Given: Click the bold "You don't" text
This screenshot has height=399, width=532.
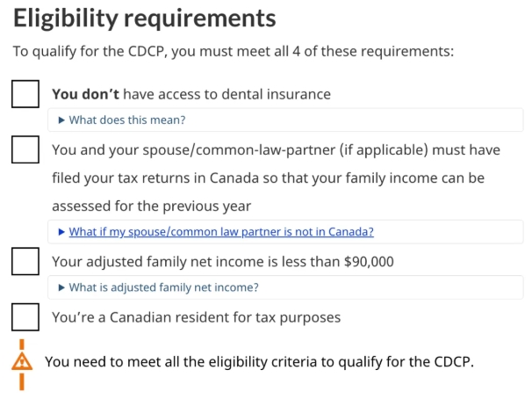Looking at the screenshot, I should point(85,94).
